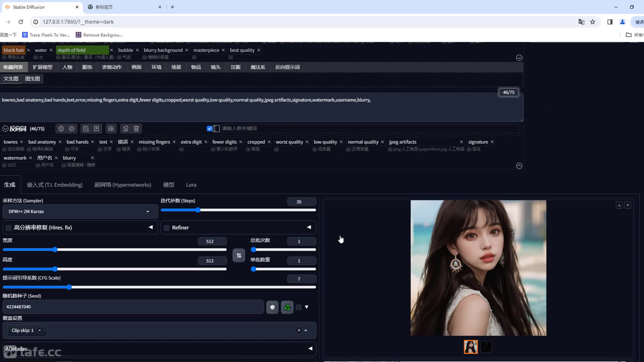The height and width of the screenshot is (362, 644).
Task: Click the swap width and height icon
Action: tap(239, 255)
